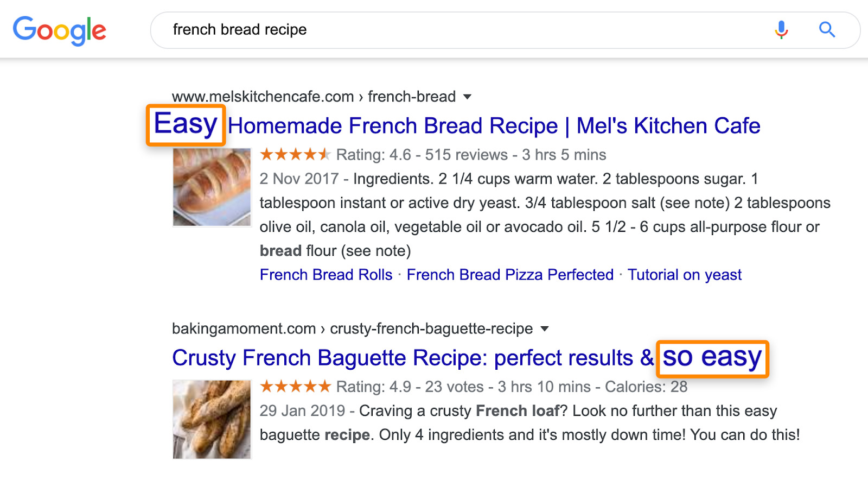
Task: Open the French Bread Rolls sitelink
Action: [x=326, y=275]
